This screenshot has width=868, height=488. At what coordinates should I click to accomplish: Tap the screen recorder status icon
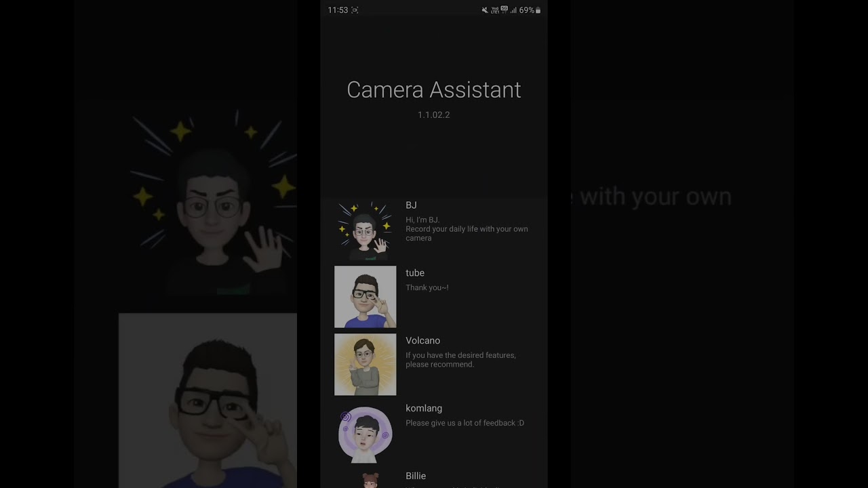[355, 10]
